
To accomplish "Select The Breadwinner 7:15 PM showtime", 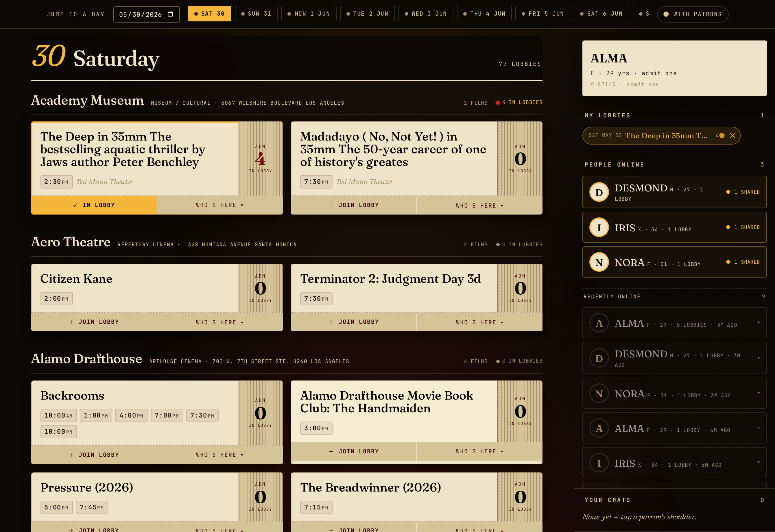I will pos(316,507).
